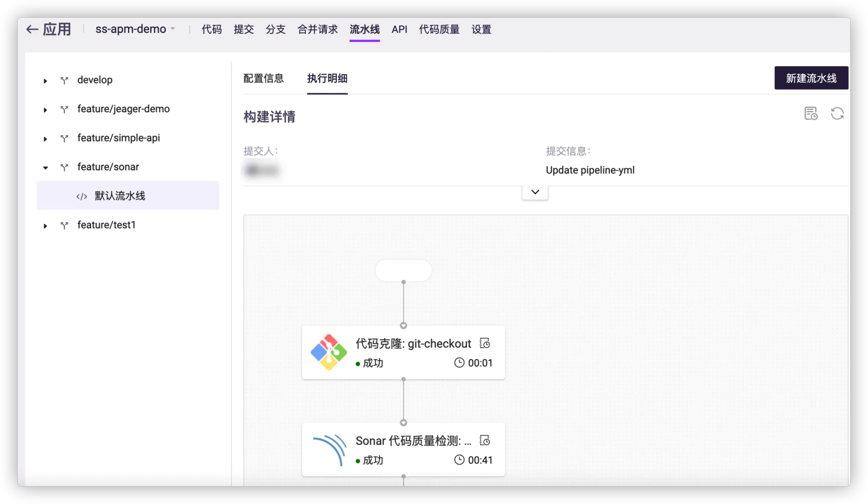Viewport: 868px width, 504px height.
Task: Expand the feature/test1 branch arrow
Action: pyautogui.click(x=45, y=226)
